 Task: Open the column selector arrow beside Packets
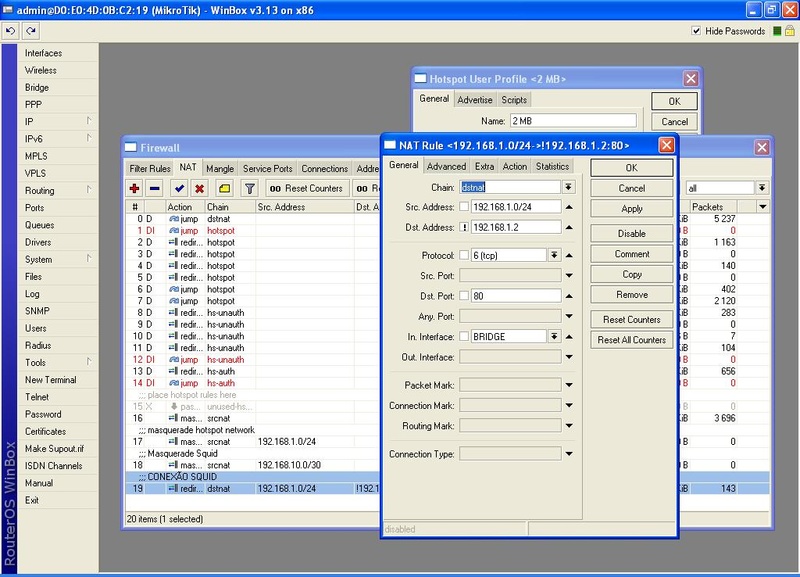click(x=763, y=207)
